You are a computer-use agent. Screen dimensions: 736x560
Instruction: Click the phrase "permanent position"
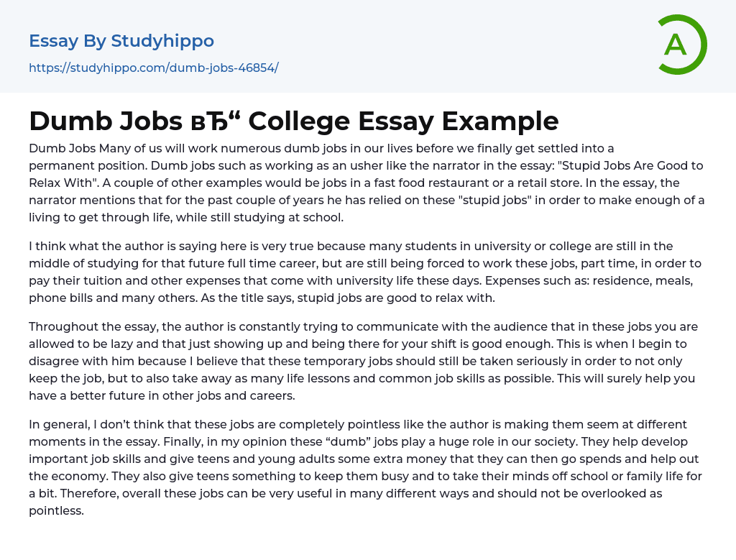(x=83, y=165)
